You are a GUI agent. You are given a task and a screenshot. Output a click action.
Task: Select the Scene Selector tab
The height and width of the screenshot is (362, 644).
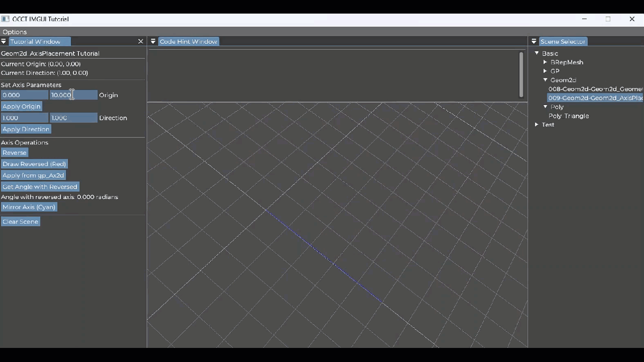click(562, 41)
